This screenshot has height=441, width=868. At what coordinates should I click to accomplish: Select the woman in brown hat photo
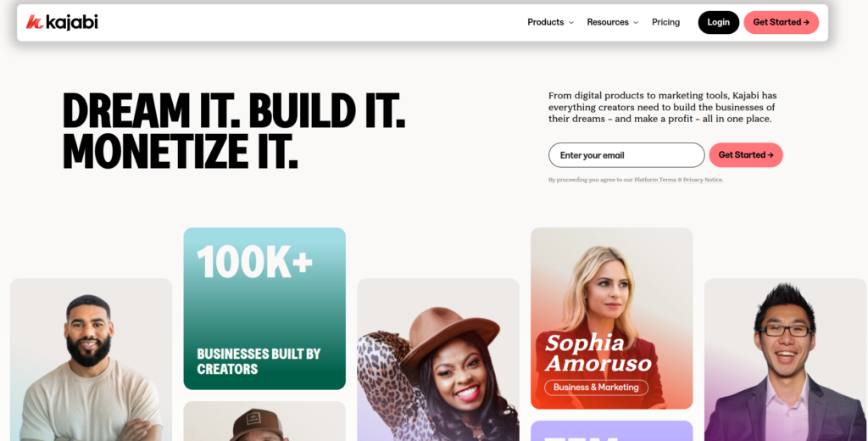438,360
